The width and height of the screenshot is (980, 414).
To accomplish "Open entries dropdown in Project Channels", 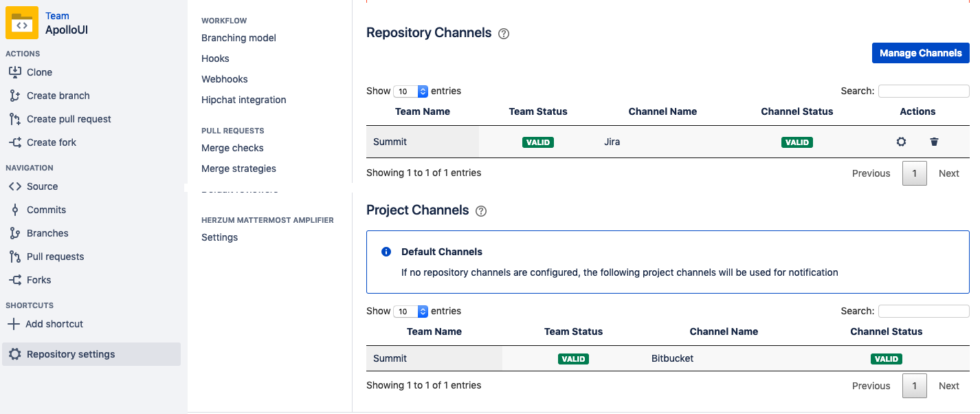I will coord(411,311).
